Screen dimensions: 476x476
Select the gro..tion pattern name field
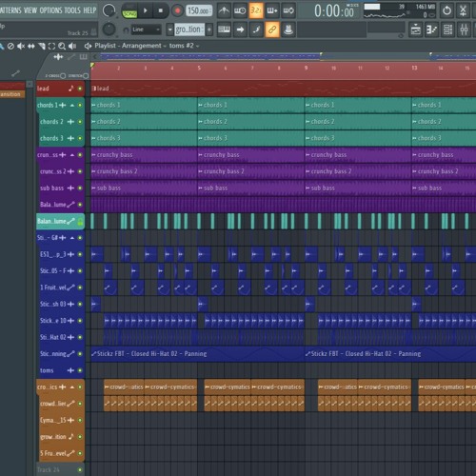189,30
